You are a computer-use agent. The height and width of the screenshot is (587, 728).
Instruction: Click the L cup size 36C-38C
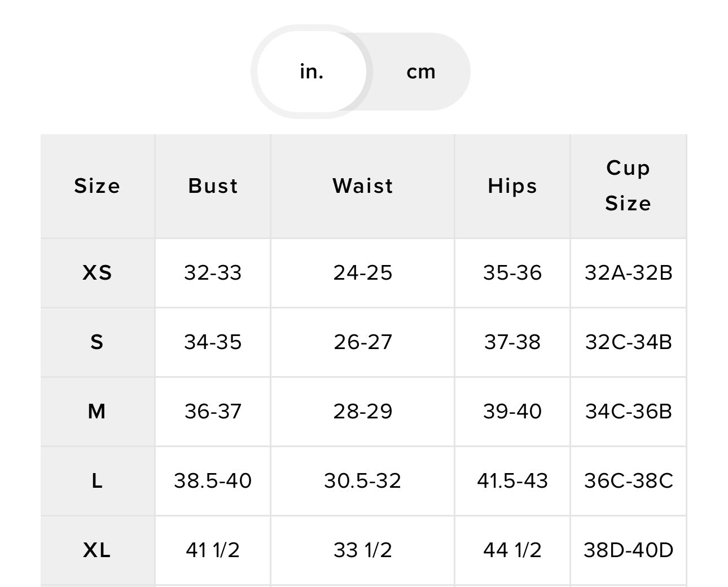pyautogui.click(x=628, y=481)
